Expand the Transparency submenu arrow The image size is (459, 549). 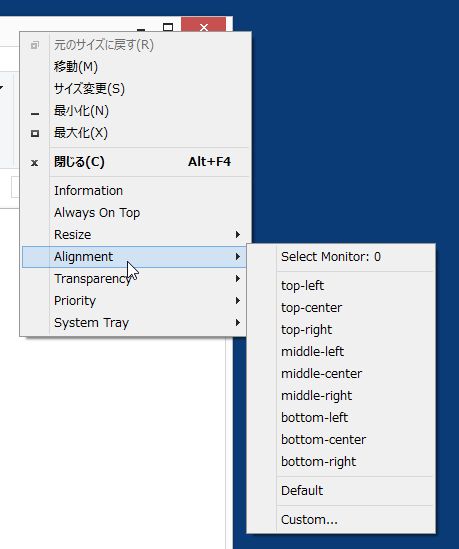tap(238, 279)
